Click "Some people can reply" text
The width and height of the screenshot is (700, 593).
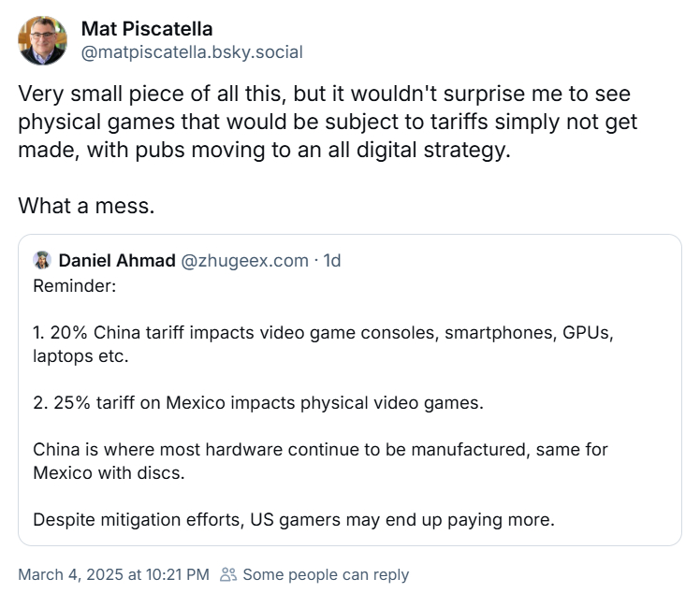coord(325,574)
